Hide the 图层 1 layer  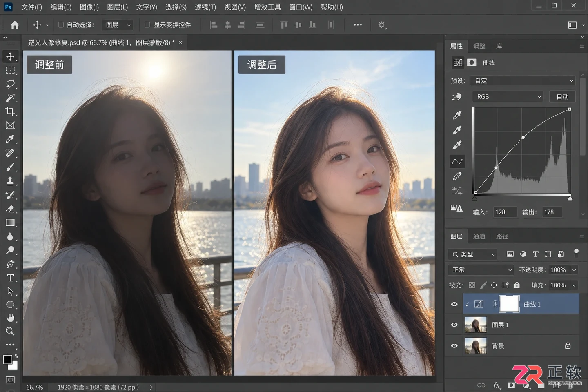[x=454, y=325]
